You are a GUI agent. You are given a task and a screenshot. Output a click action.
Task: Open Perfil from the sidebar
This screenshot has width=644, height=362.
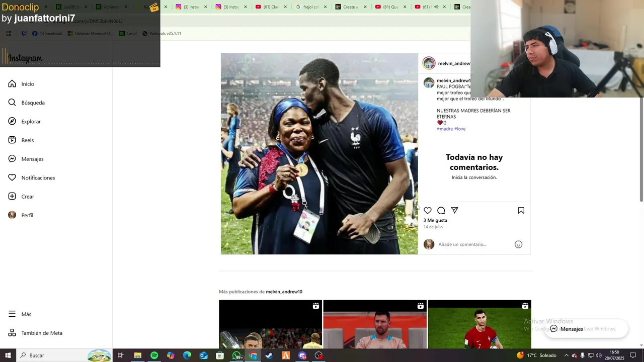21,215
